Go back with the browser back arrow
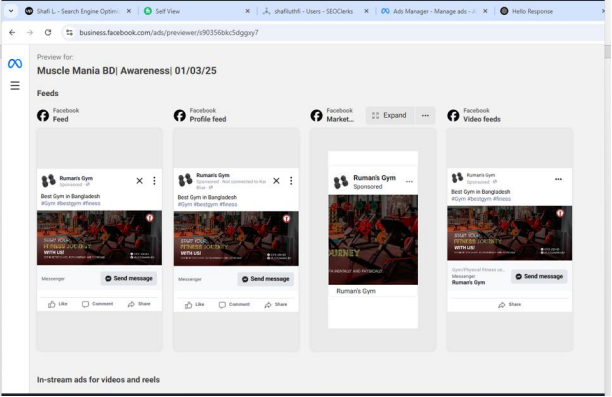Image resolution: width=612 pixels, height=397 pixels. 12,32
